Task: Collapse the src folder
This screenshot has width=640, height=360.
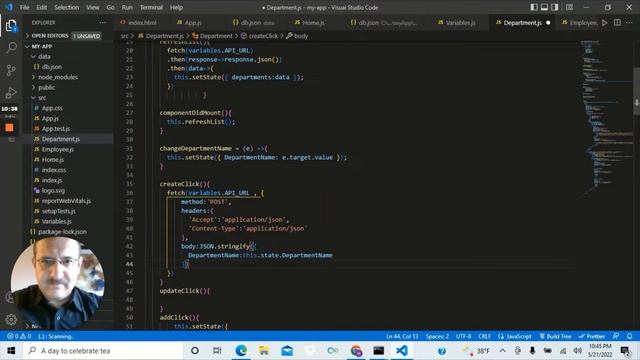Action: (x=42, y=98)
